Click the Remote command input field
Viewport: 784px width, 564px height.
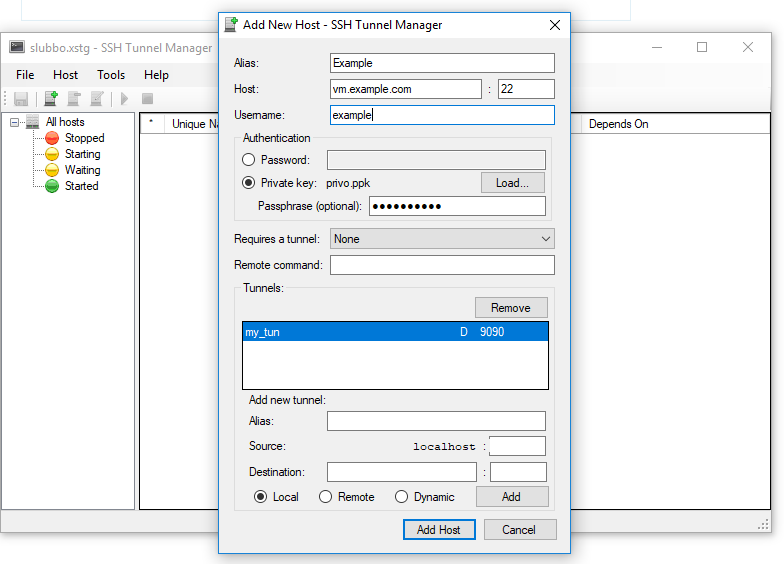click(442, 265)
